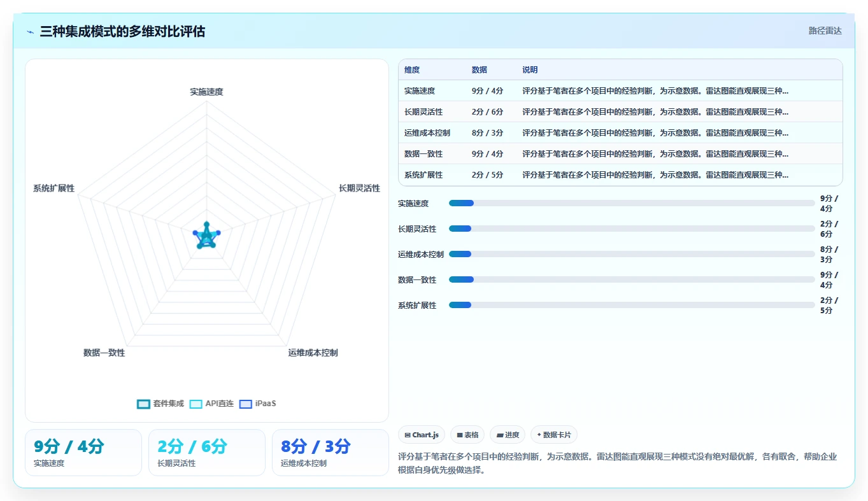Click the 数据 column header
Image resolution: width=868 pixels, height=501 pixels.
pyautogui.click(x=480, y=70)
